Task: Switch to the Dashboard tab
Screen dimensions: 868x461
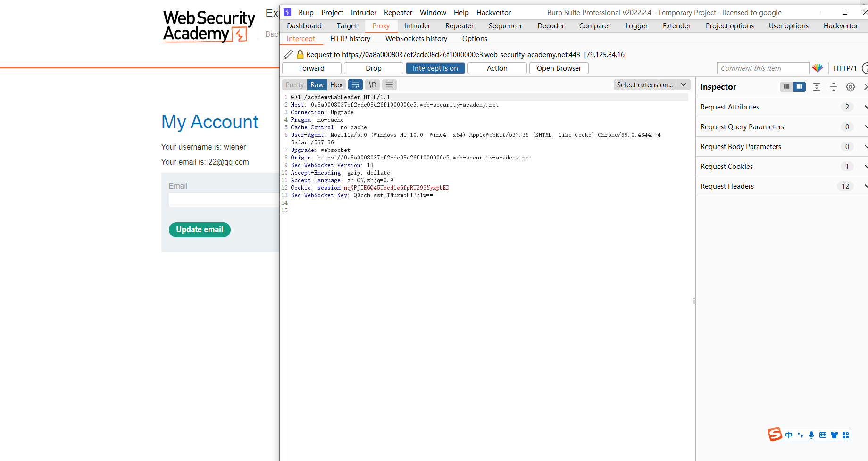Action: pos(304,26)
